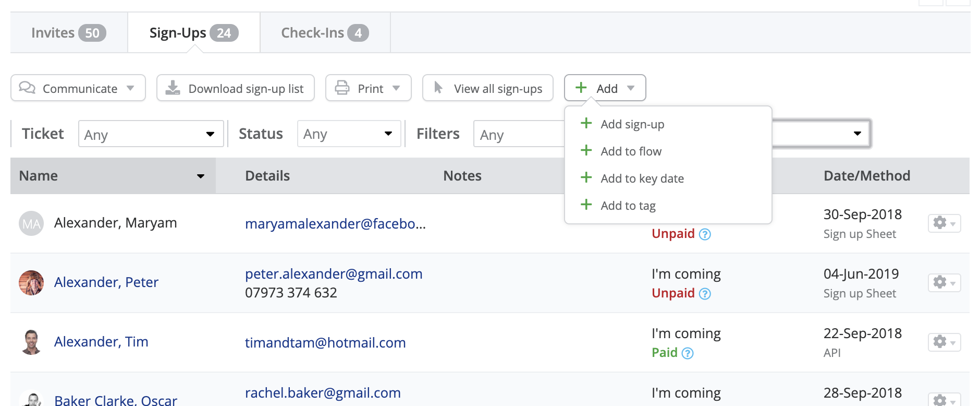980x406 pixels.
Task: Click the Details column header
Action: coord(267,176)
